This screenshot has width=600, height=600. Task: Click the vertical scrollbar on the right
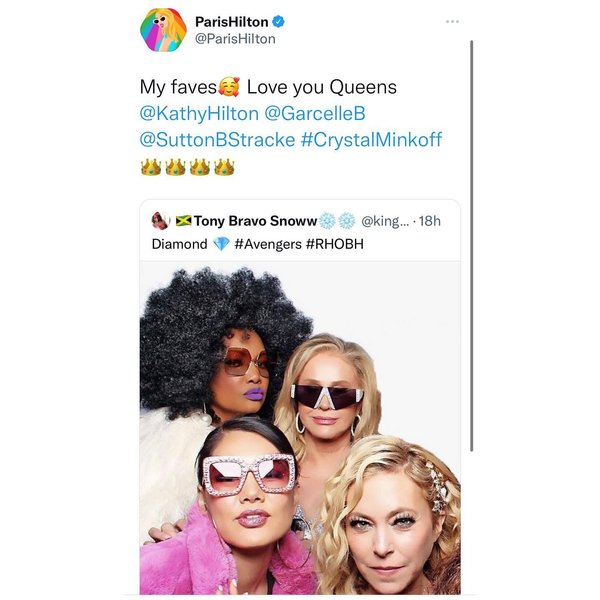[x=471, y=246]
